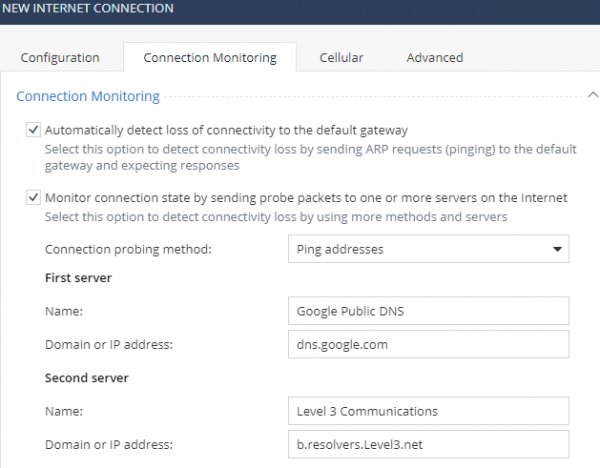Switch to the Configuration tab
The image size is (600, 468).
(60, 58)
